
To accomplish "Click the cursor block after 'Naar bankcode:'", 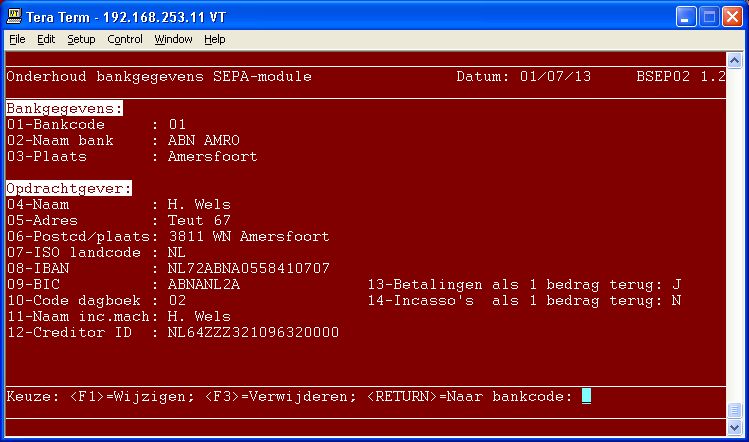I will pyautogui.click(x=586, y=396).
